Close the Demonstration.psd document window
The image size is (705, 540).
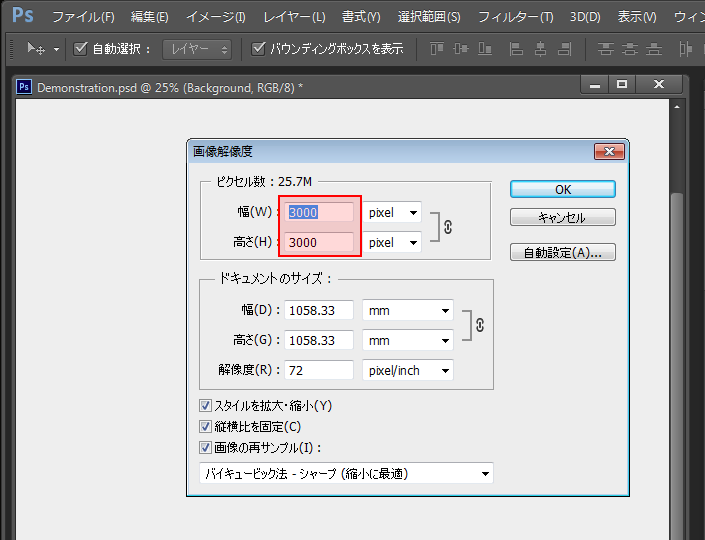[659, 84]
